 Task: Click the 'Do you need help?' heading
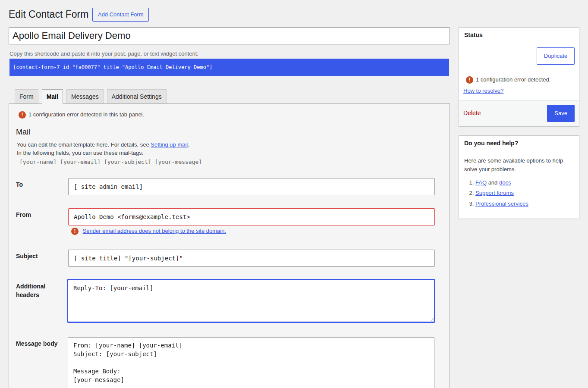(491, 143)
